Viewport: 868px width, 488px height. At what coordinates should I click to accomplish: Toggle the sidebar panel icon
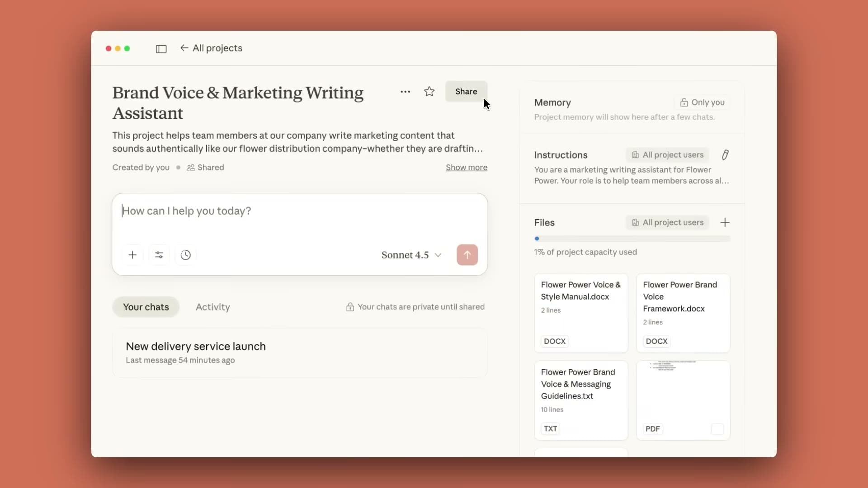pyautogui.click(x=161, y=49)
